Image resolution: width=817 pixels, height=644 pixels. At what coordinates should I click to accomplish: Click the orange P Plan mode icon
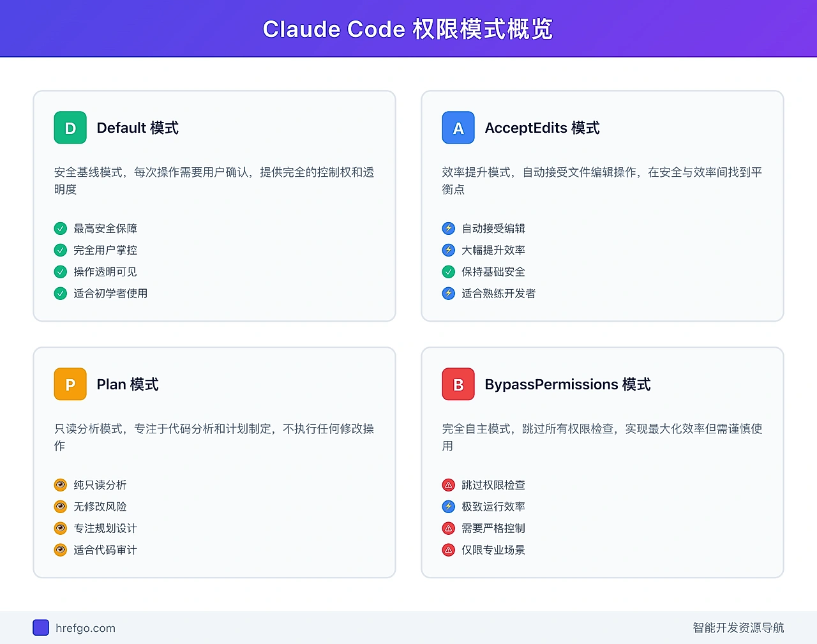pyautogui.click(x=70, y=384)
